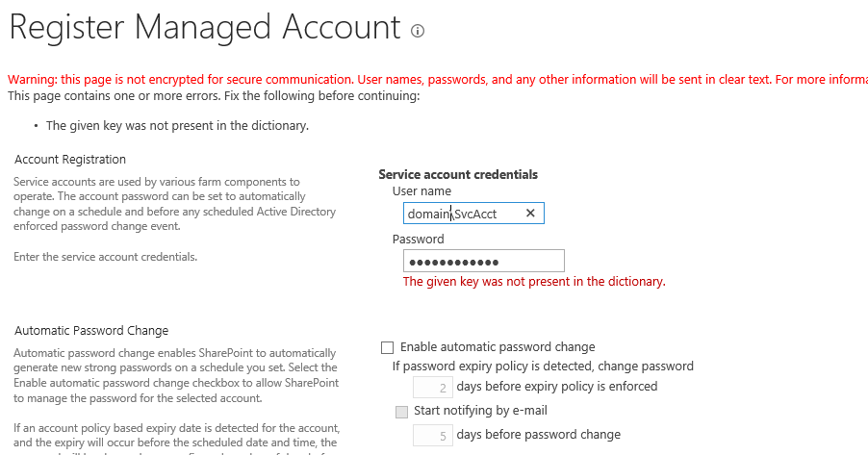This screenshot has width=868, height=455.
Task: Click the red error below the Password field
Action: click(533, 282)
